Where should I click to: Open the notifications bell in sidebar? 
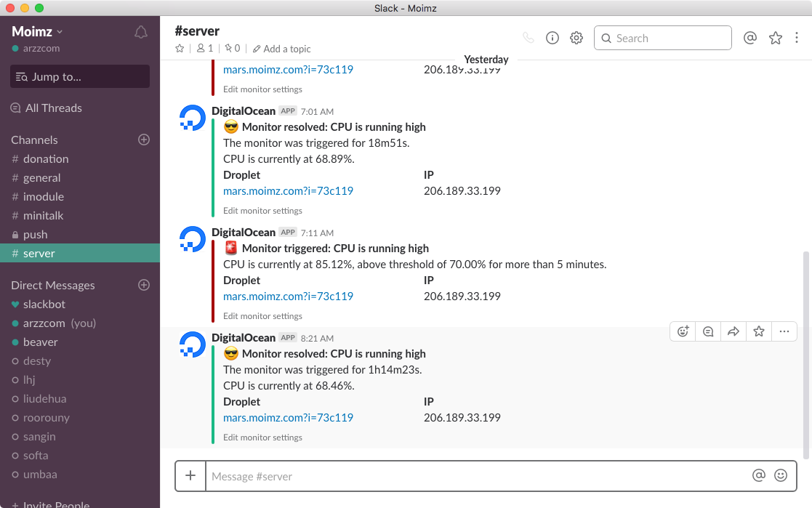pyautogui.click(x=141, y=32)
